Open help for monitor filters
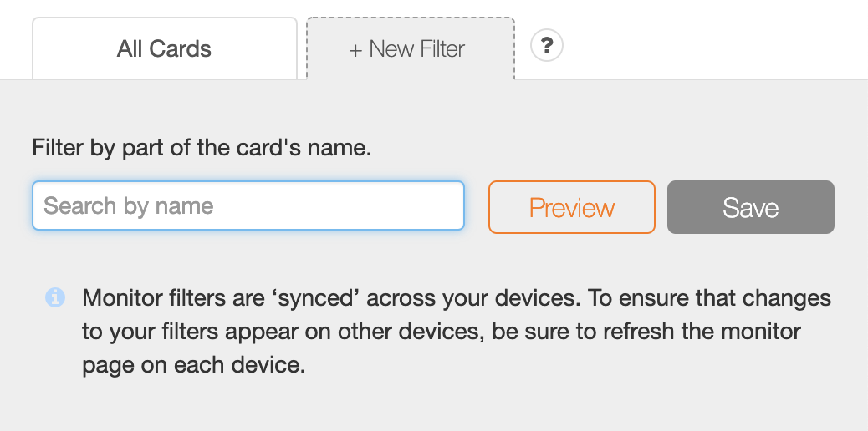The height and width of the screenshot is (431, 868). (x=547, y=45)
